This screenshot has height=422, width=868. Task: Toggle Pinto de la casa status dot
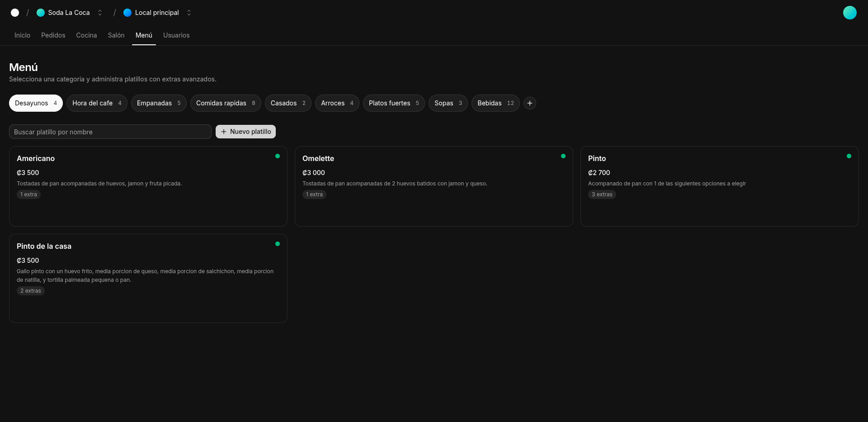click(278, 244)
